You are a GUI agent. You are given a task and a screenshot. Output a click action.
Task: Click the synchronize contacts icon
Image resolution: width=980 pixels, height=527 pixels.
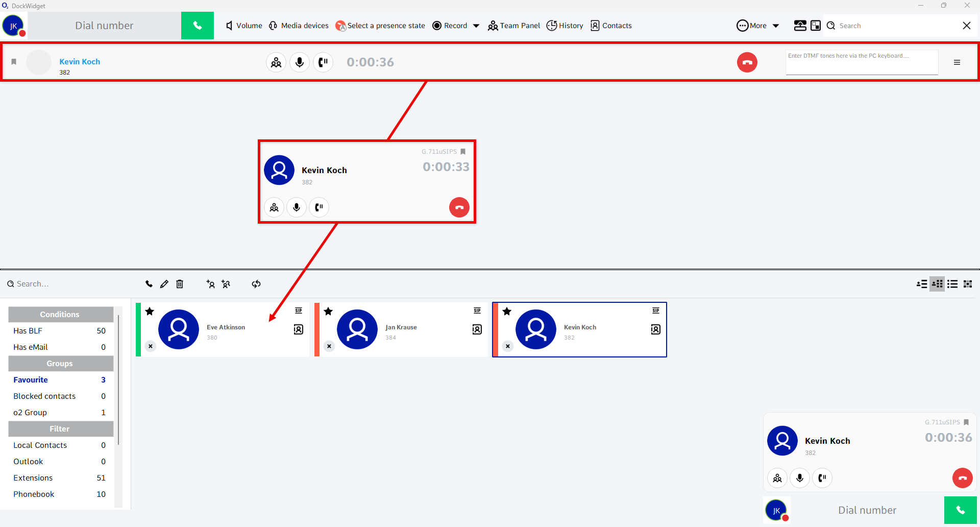(x=256, y=284)
